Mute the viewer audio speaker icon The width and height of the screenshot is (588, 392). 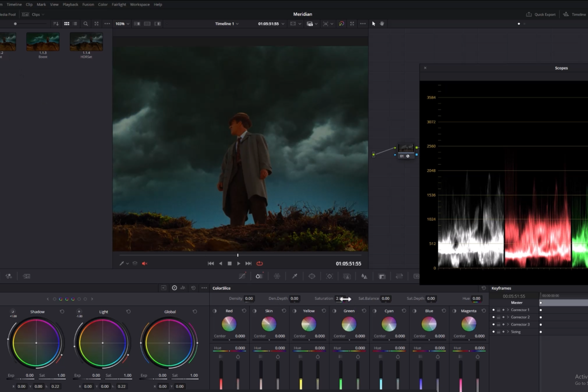[145, 264]
